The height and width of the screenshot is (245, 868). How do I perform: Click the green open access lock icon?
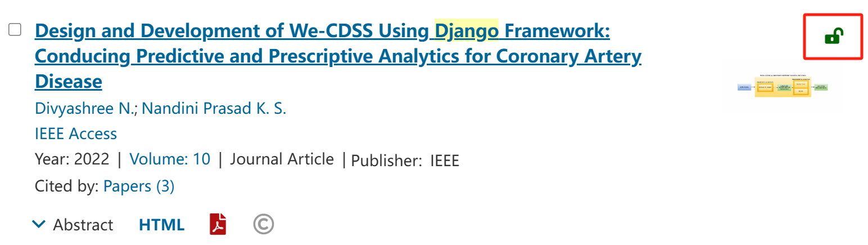tap(833, 37)
